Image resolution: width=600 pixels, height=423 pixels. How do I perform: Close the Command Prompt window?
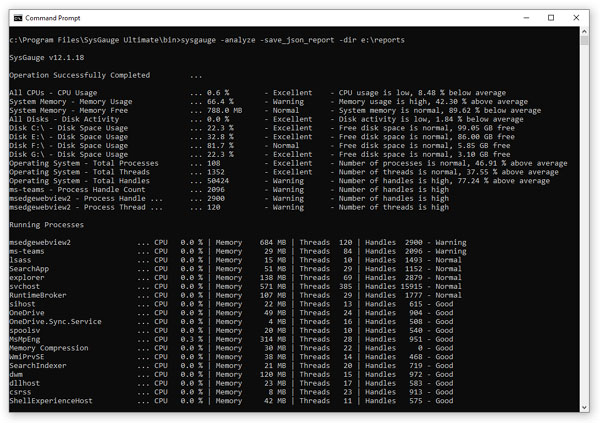pyautogui.click(x=576, y=18)
